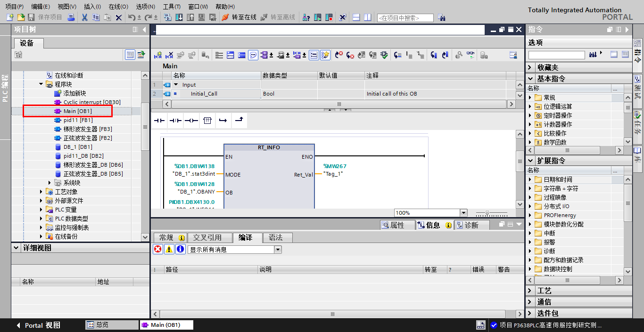The height and width of the screenshot is (332, 644).
Task: Expand the 工艺对象 tree node
Action: (x=41, y=192)
